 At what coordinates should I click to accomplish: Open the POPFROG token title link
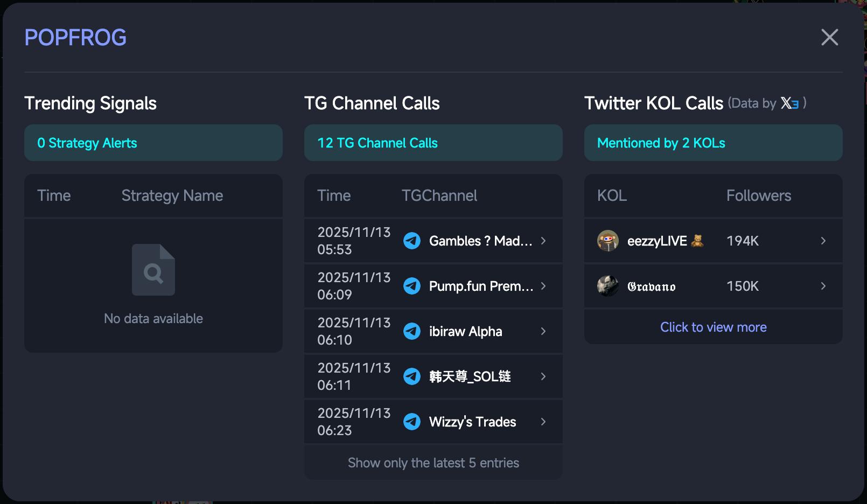click(x=75, y=38)
